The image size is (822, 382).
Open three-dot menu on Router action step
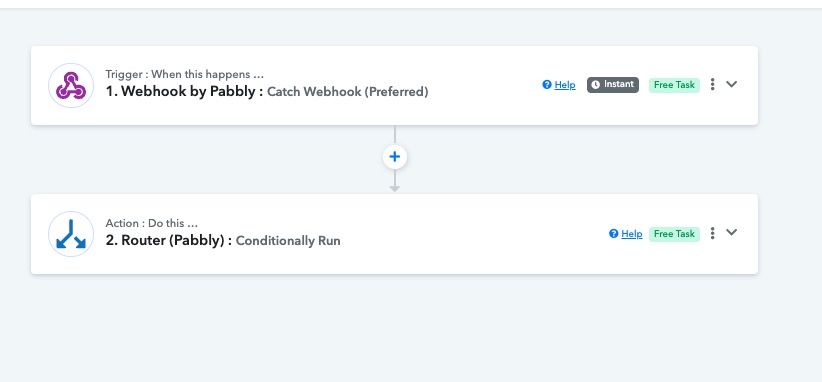(x=712, y=233)
